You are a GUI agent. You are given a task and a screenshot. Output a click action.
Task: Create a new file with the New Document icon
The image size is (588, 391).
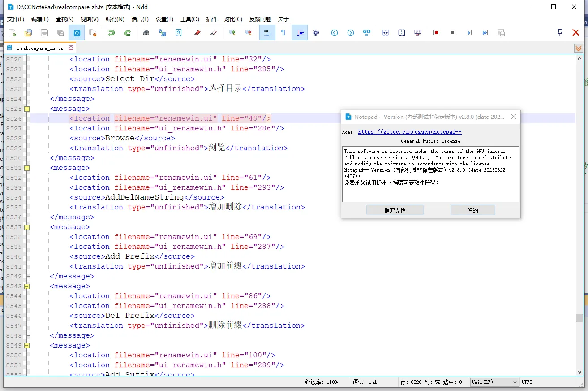coord(12,32)
